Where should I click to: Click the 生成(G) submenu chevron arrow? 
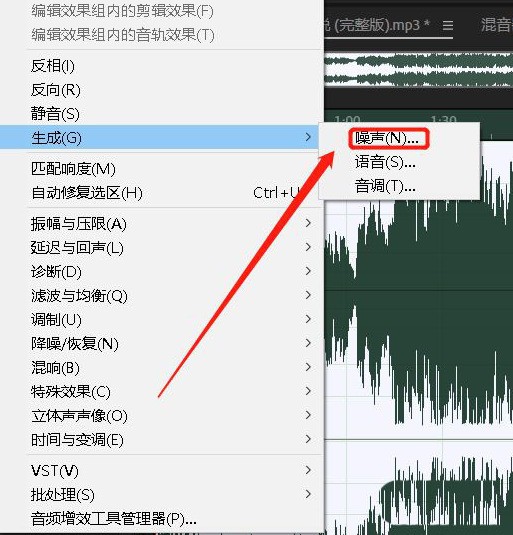pos(308,137)
